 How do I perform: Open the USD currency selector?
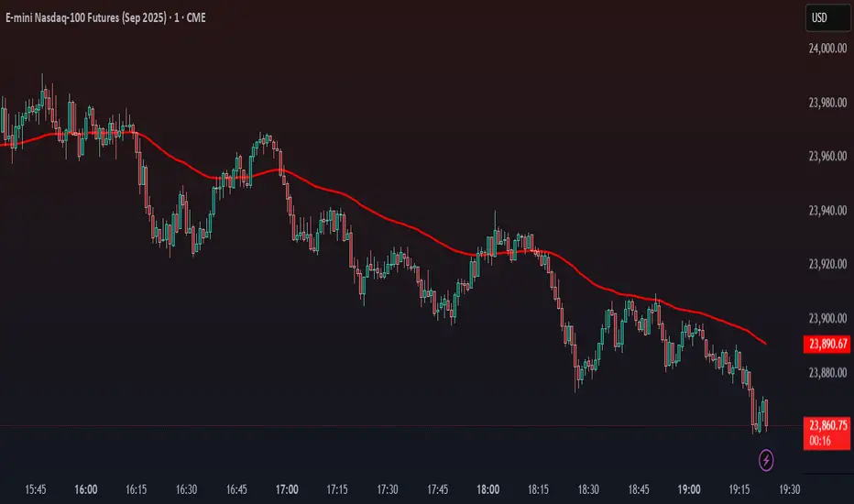point(827,18)
